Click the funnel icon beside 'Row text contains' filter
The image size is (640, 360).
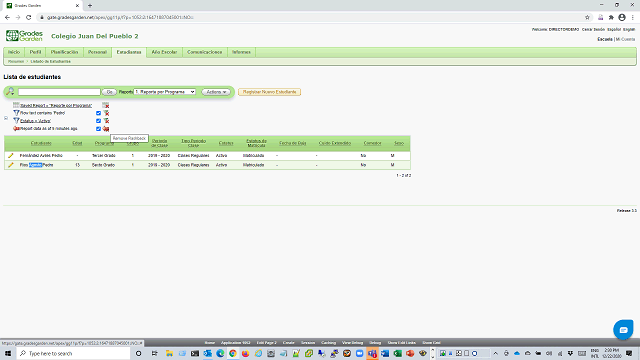[16, 113]
